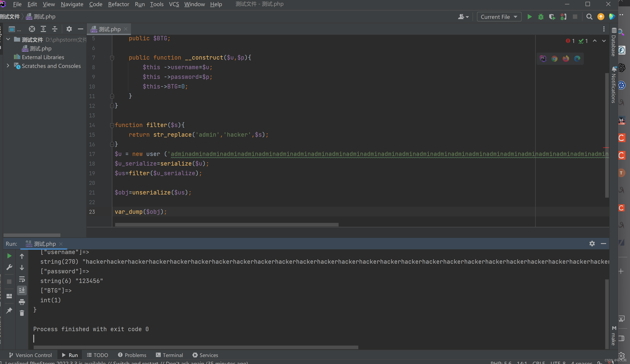Image resolution: width=630 pixels, height=364 pixels.
Task: Click the orange IDE update arrow icon
Action: (x=600, y=17)
